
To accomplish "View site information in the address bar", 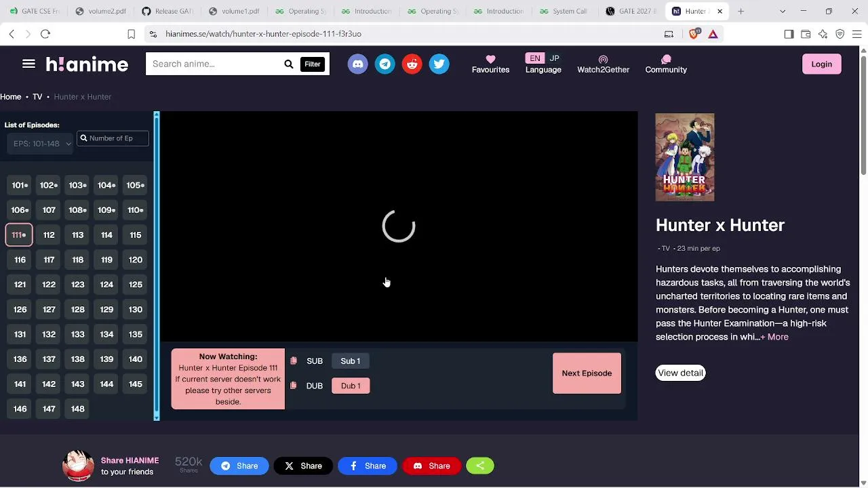I will pyautogui.click(x=153, y=34).
